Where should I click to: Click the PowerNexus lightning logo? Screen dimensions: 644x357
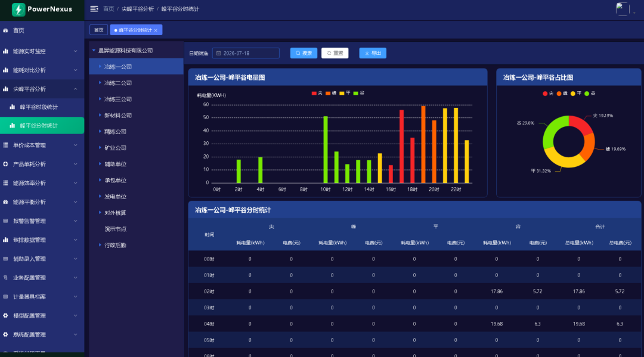18,9
